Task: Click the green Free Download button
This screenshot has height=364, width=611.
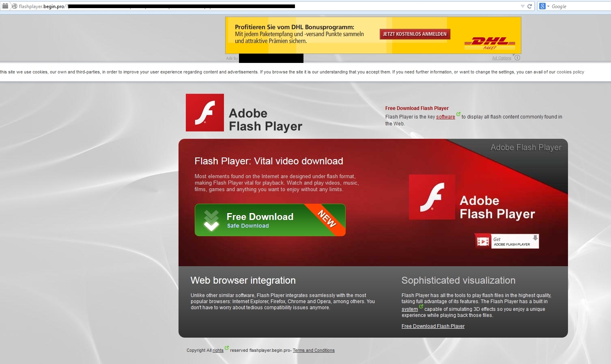Action: click(270, 220)
